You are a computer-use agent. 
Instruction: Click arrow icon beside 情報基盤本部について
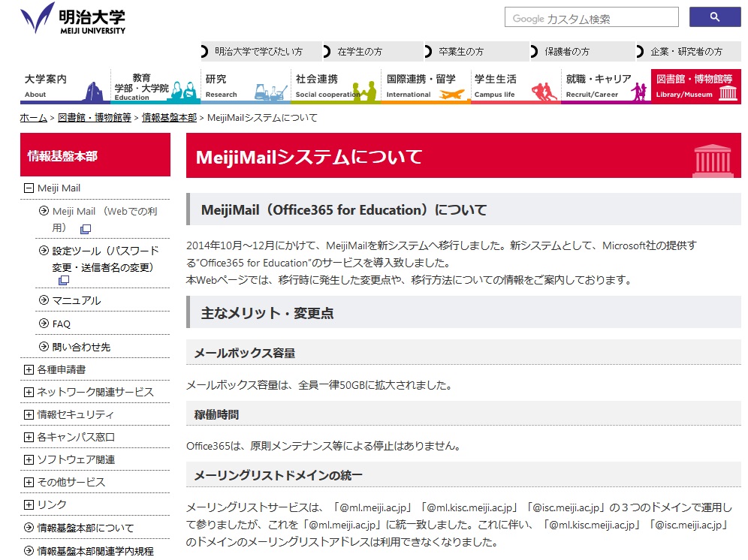(x=29, y=528)
